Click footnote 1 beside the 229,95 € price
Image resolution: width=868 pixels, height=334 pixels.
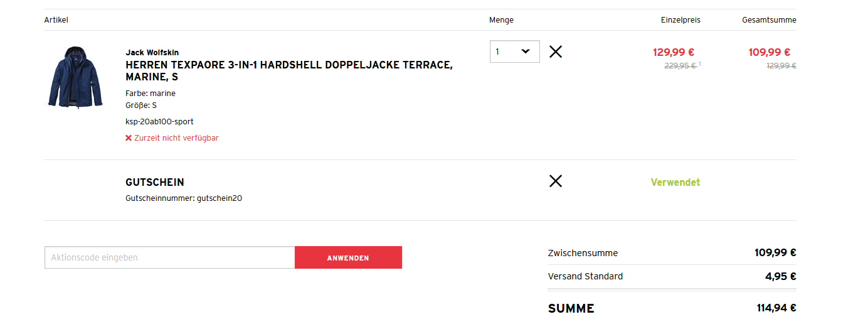pyautogui.click(x=700, y=64)
